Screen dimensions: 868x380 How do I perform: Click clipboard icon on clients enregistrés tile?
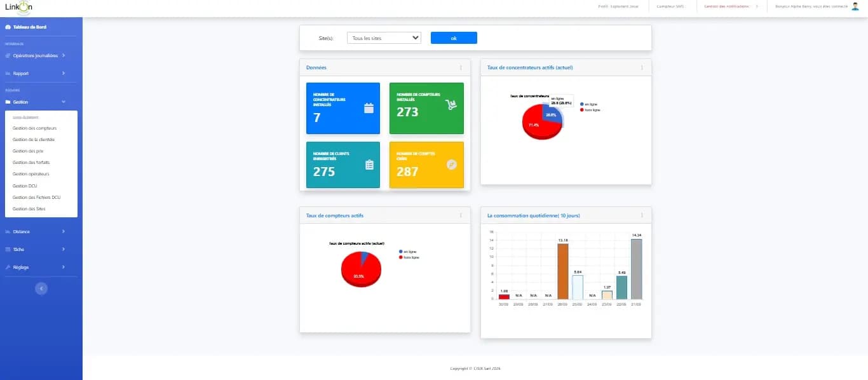tap(369, 165)
